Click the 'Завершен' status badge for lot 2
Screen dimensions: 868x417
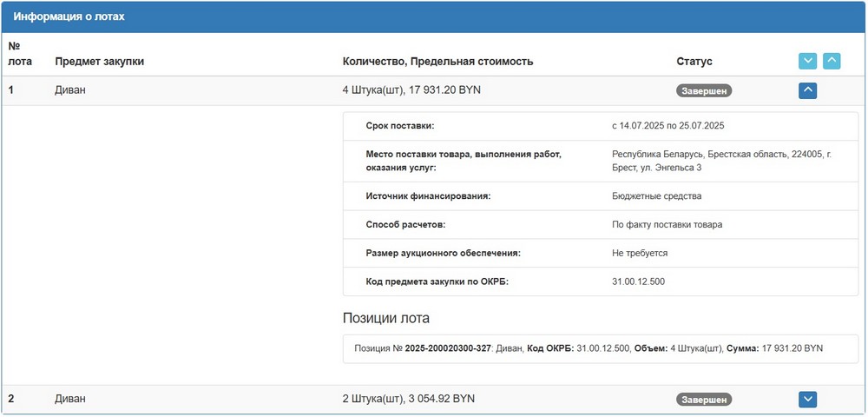coord(704,400)
